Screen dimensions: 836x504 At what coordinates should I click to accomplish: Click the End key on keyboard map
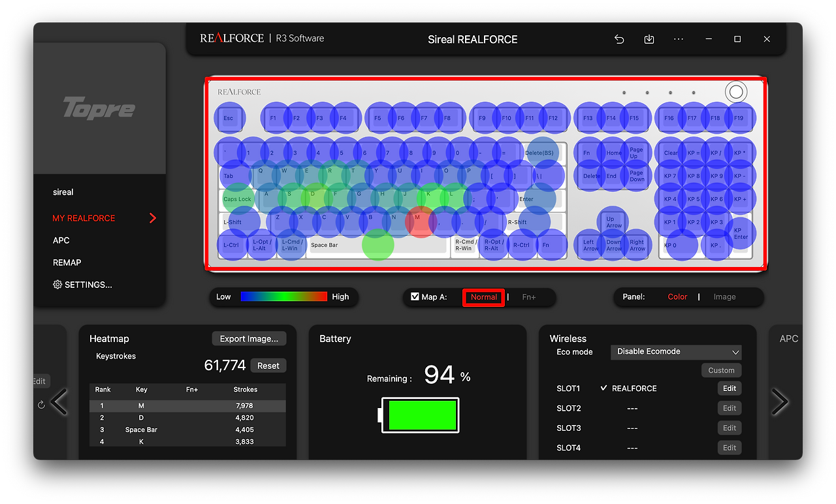[612, 176]
